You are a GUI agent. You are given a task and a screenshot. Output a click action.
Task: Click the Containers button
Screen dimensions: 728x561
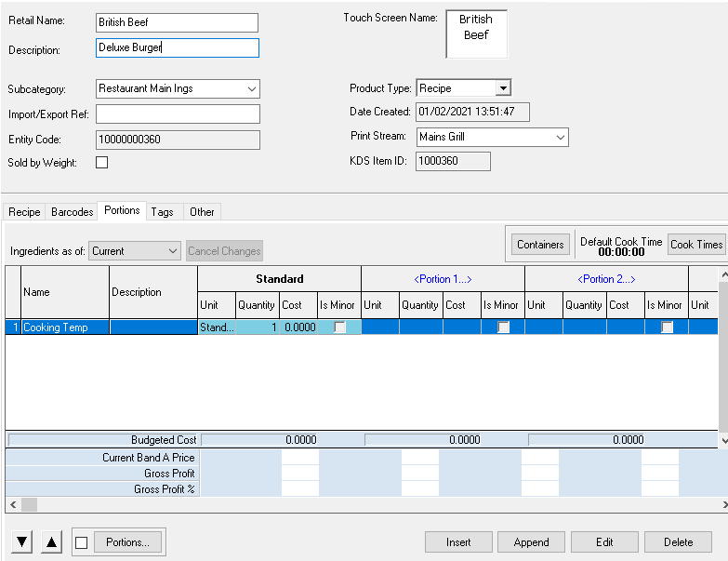(x=540, y=245)
